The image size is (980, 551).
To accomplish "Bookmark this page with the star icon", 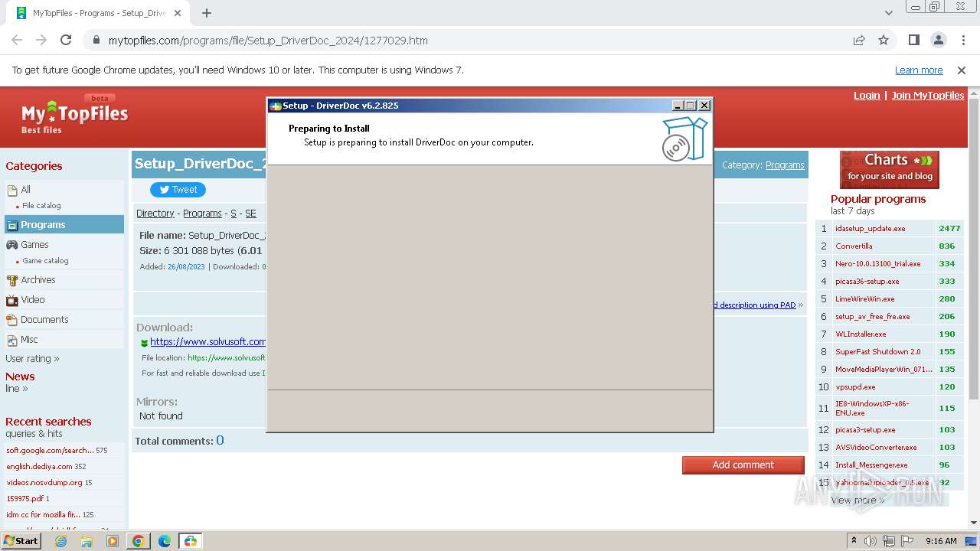I will [x=884, y=40].
